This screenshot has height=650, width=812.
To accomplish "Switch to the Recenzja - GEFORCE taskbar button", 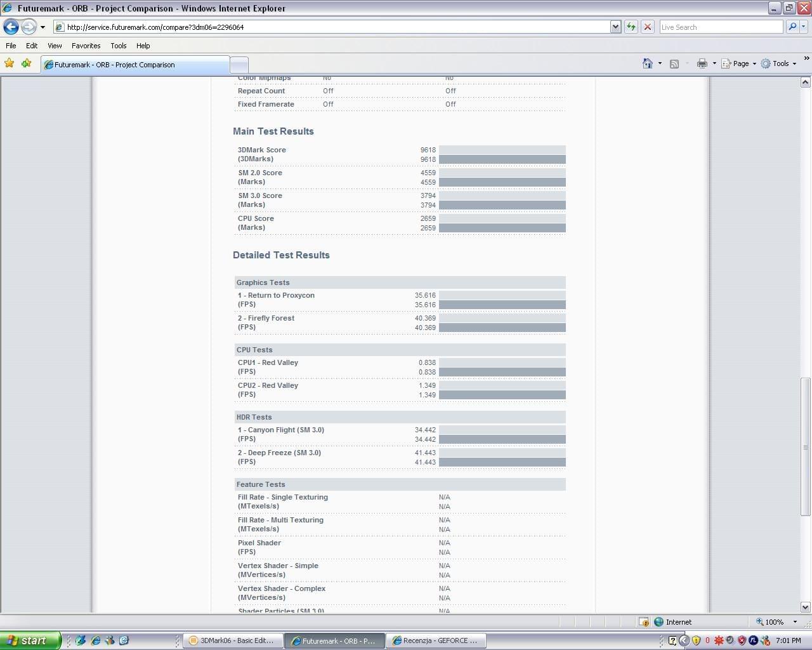I will pyautogui.click(x=435, y=640).
